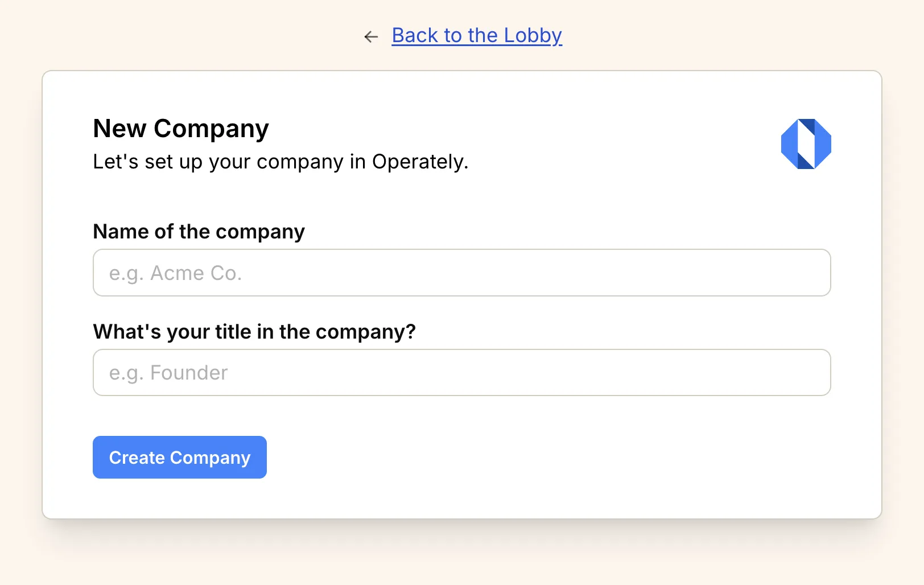Click inside the Acme Co. placeholder field

pos(461,273)
